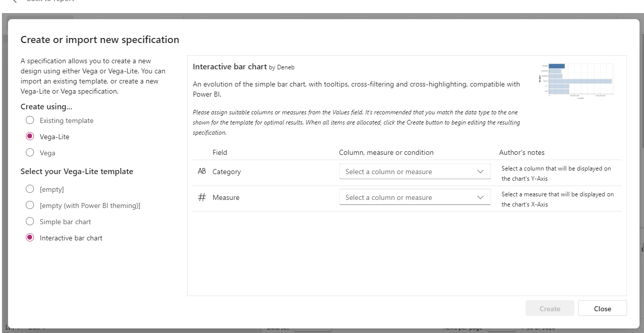Click the Create button
This screenshot has height=333, width=644.
[550, 308]
